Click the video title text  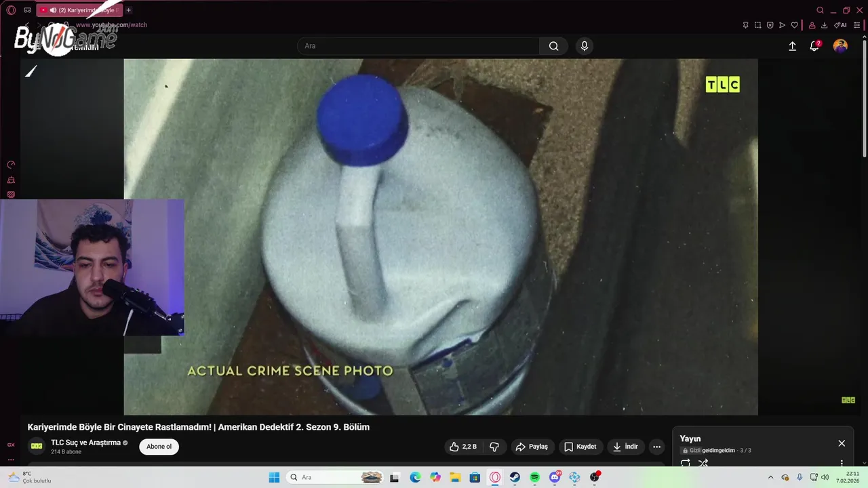pos(199,427)
